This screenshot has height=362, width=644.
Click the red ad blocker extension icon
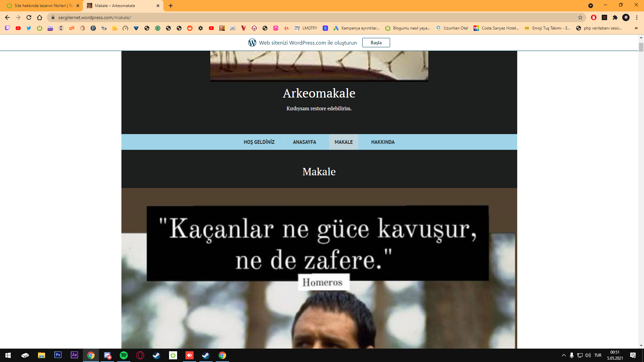pos(594,17)
